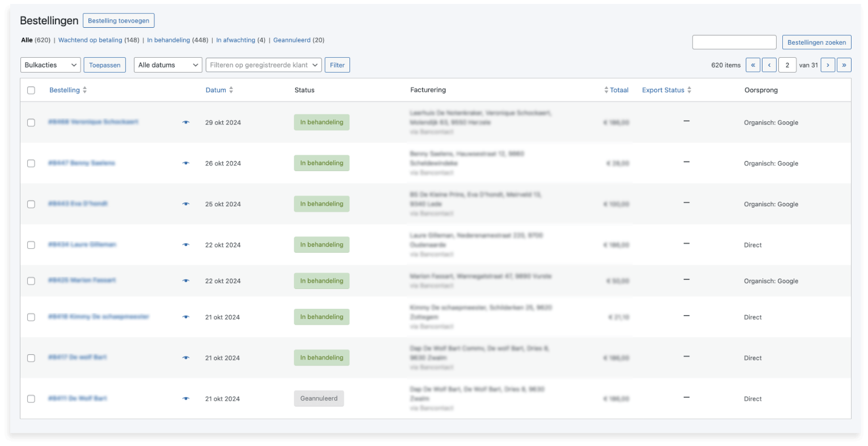Viewport: 868px width, 446px height.
Task: Select the checkbox for the 29 okt 2024 order
Action: (31, 122)
